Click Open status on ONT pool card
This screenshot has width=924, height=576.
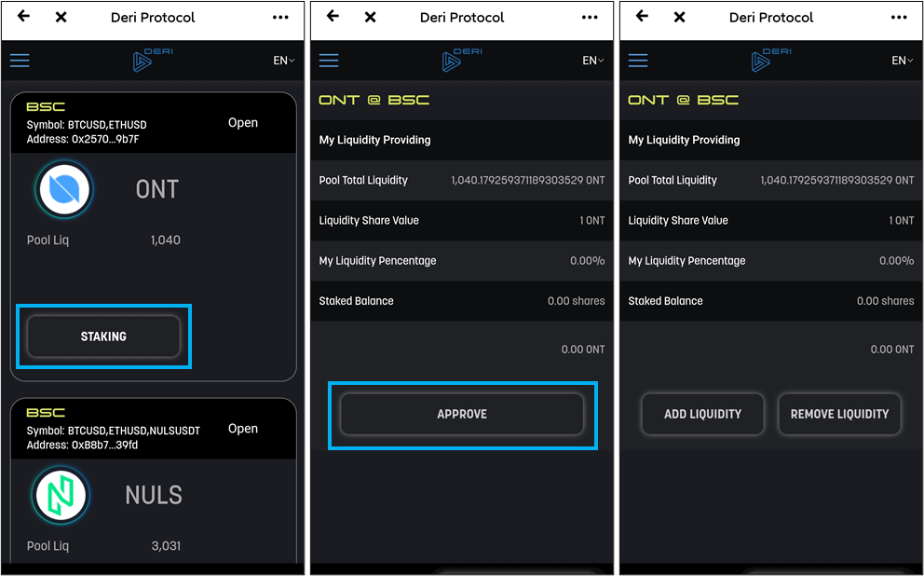coord(243,123)
